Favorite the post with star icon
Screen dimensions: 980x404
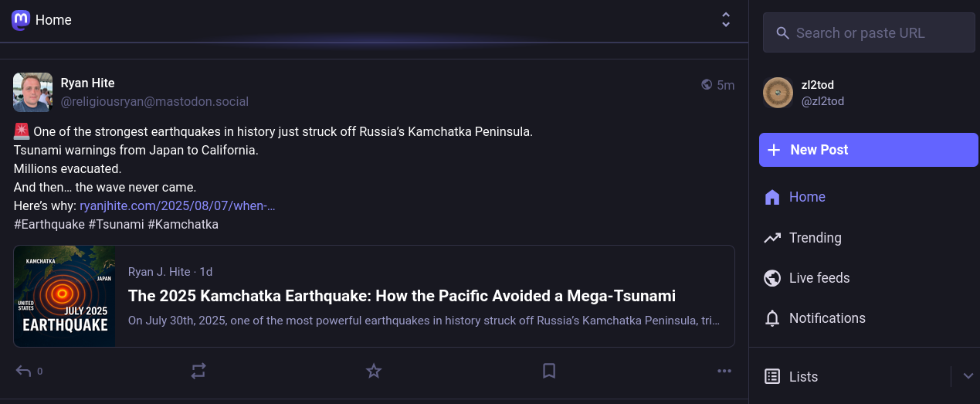[374, 372]
